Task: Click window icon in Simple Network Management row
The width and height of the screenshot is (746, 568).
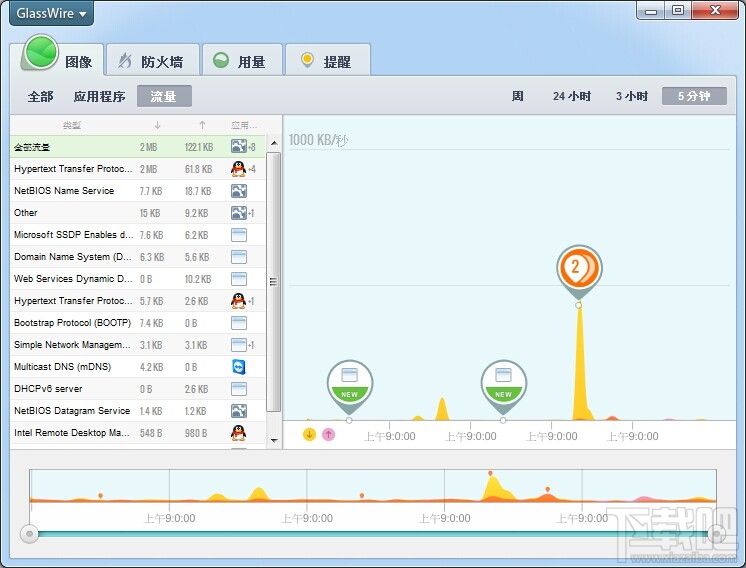Action: pos(239,345)
